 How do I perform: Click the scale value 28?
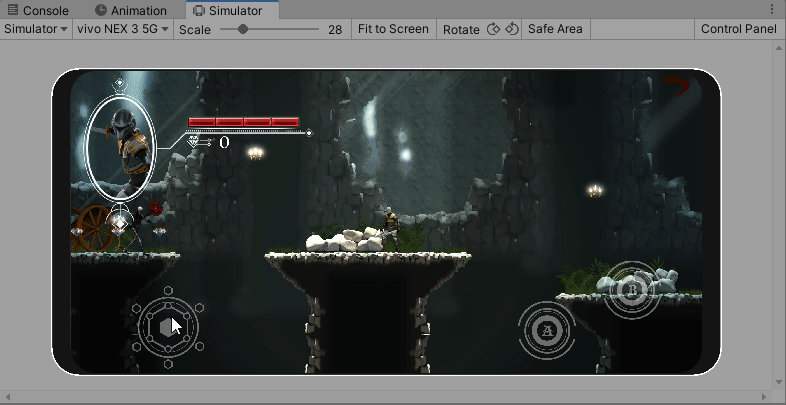click(x=335, y=30)
